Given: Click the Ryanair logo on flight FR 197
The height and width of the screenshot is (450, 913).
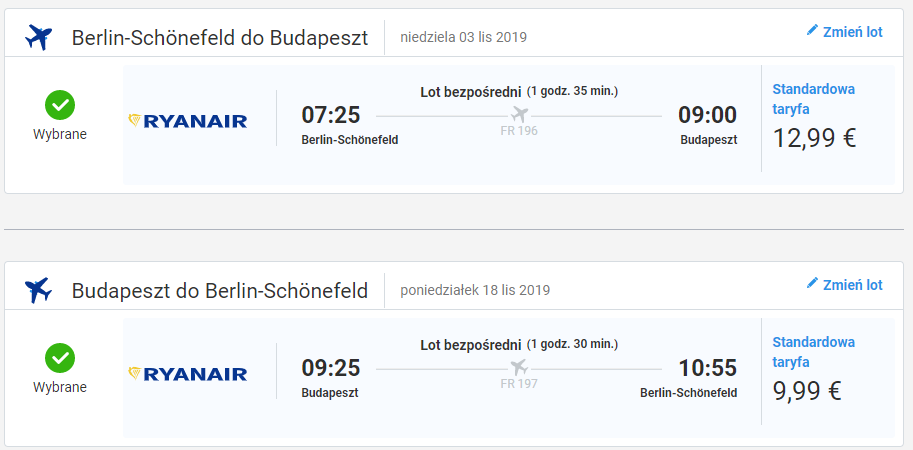Looking at the screenshot, I should 187,374.
